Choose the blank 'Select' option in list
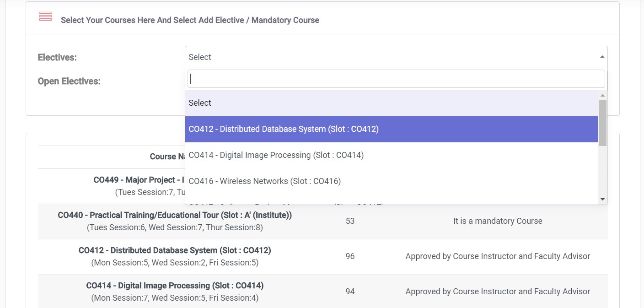Viewport: 644px width, 308px height. (x=392, y=103)
